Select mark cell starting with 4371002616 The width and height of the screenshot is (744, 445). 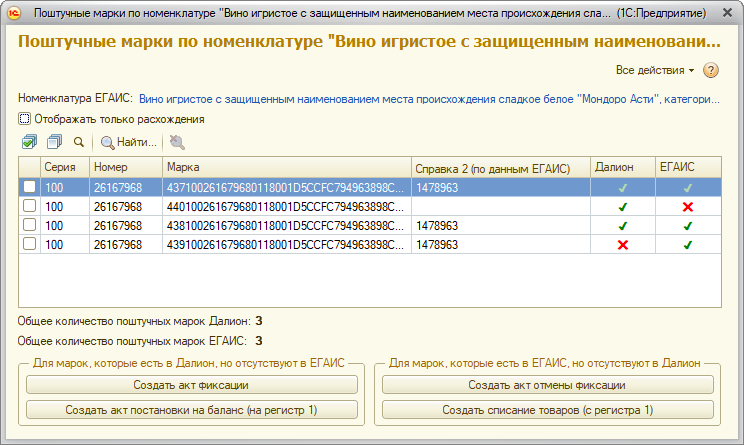point(287,188)
